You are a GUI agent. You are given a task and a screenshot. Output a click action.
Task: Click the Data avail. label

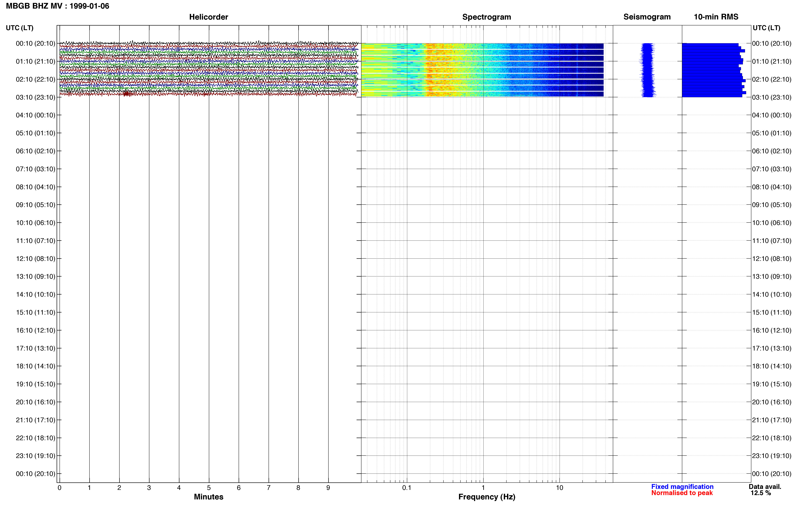[x=765, y=486]
